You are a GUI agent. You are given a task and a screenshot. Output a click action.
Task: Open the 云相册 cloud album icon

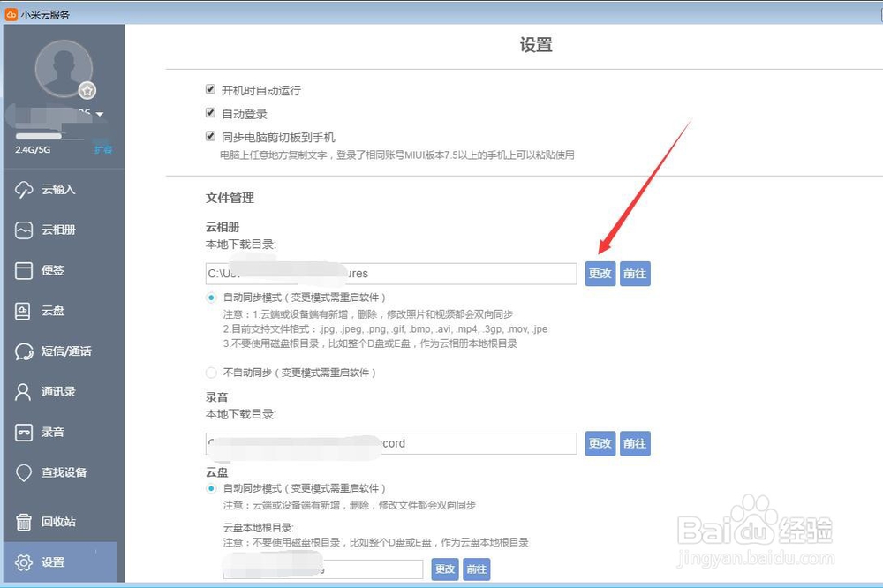click(24, 230)
